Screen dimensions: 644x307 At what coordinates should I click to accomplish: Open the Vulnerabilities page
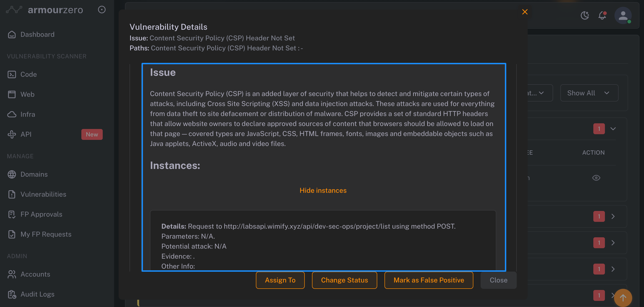pyautogui.click(x=43, y=194)
